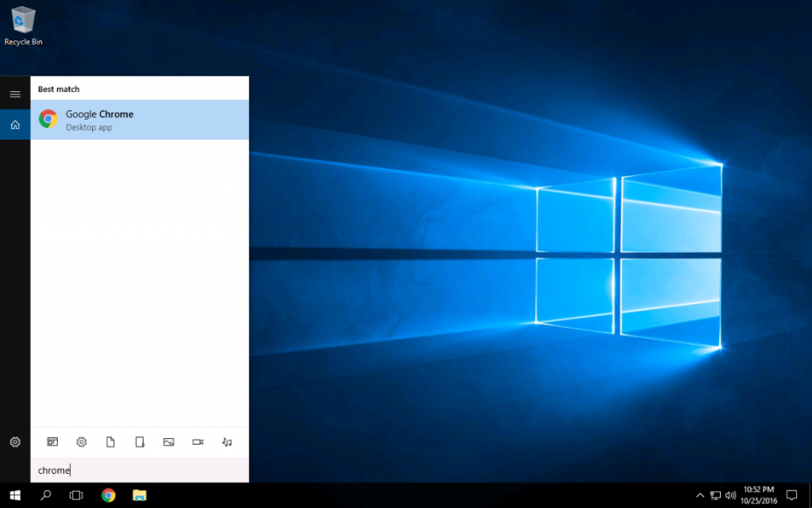Open the search Home sidebar icon
Viewport: 812px width, 508px height.
[x=14, y=124]
